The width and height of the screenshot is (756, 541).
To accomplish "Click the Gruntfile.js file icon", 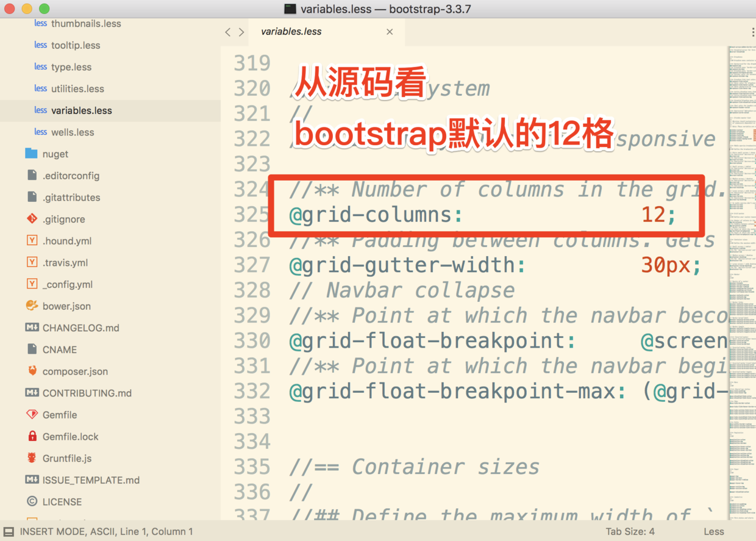I will [31, 458].
